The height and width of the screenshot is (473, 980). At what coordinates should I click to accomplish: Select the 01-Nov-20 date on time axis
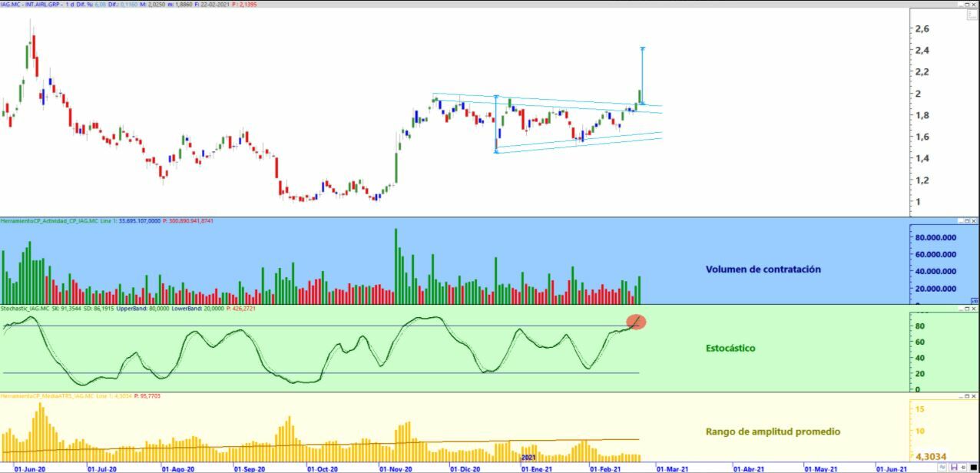[396, 468]
